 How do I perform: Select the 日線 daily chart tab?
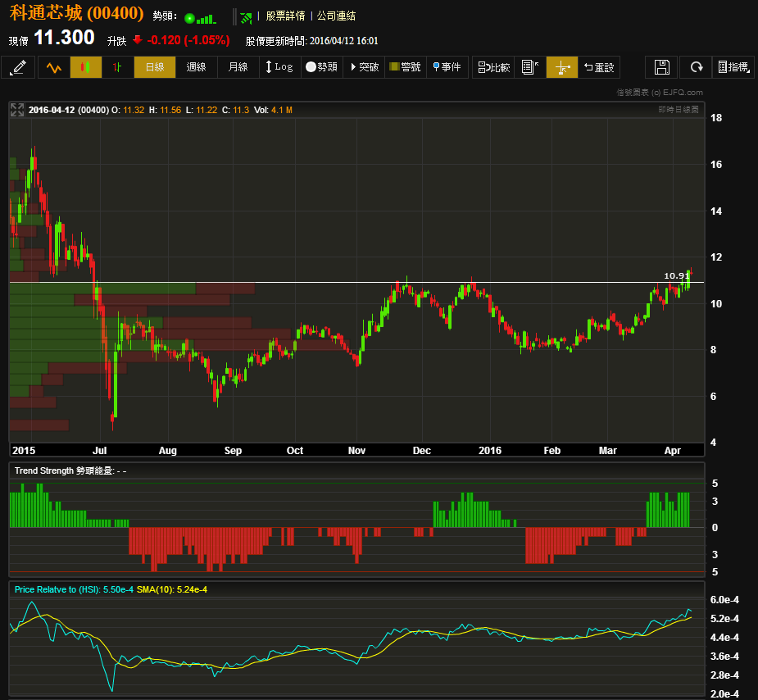pos(155,67)
